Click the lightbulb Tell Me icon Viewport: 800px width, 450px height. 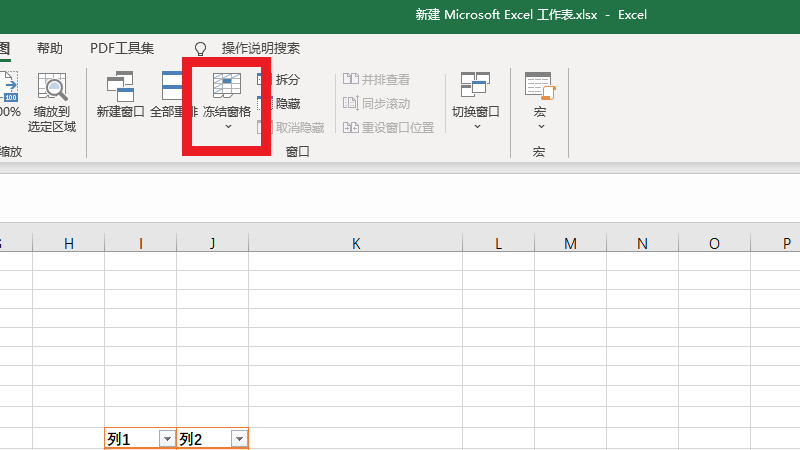[x=200, y=48]
